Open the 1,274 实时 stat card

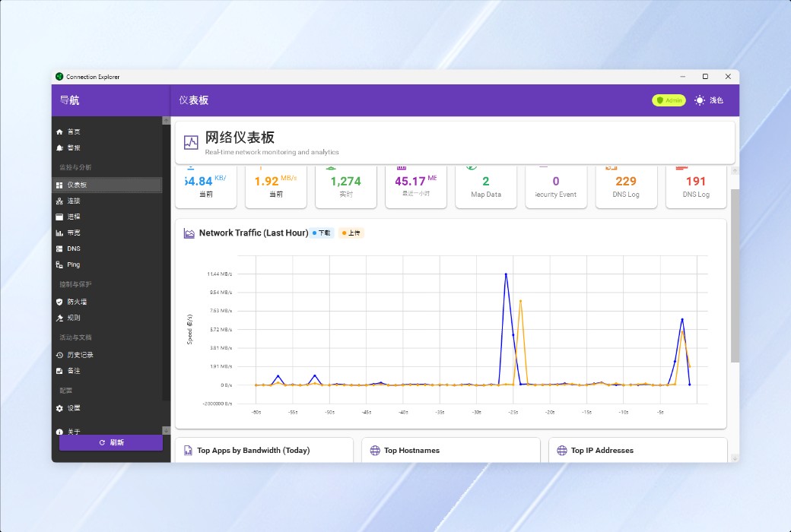(x=346, y=186)
